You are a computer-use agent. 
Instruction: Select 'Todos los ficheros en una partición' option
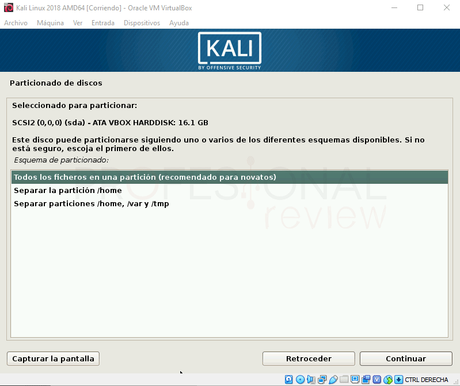click(x=229, y=177)
